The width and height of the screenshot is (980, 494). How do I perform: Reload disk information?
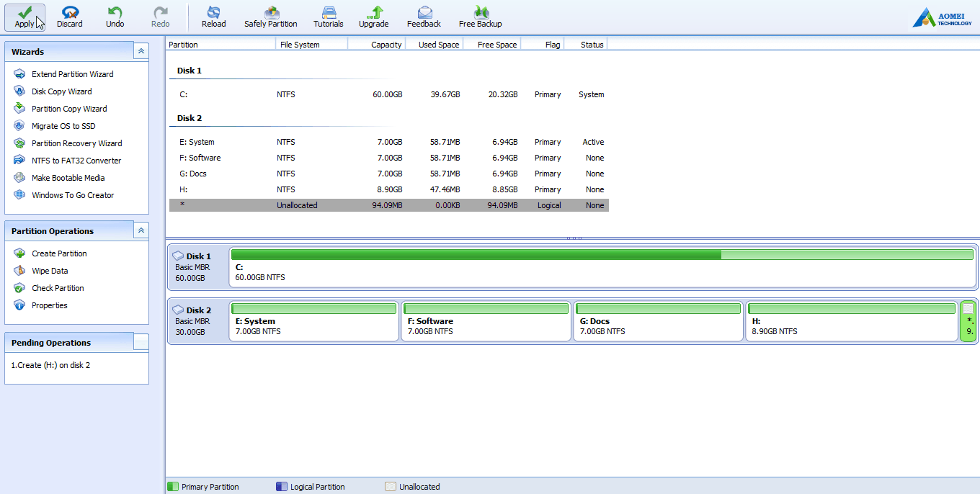pos(213,17)
